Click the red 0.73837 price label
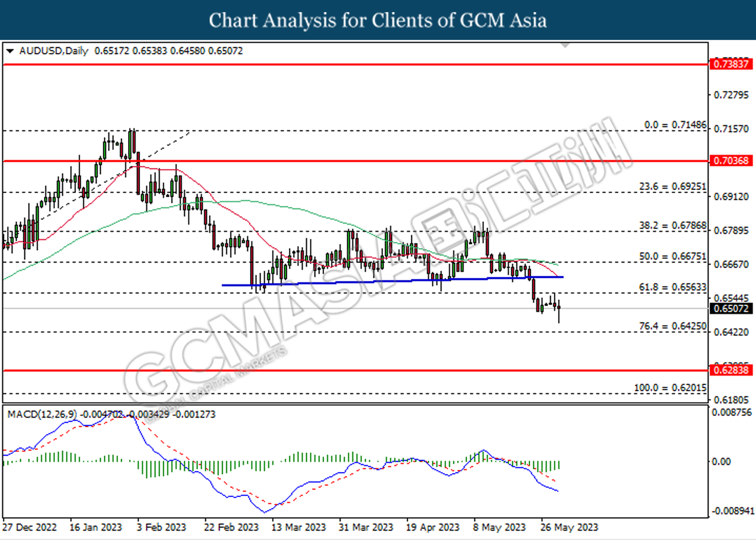 coord(731,64)
